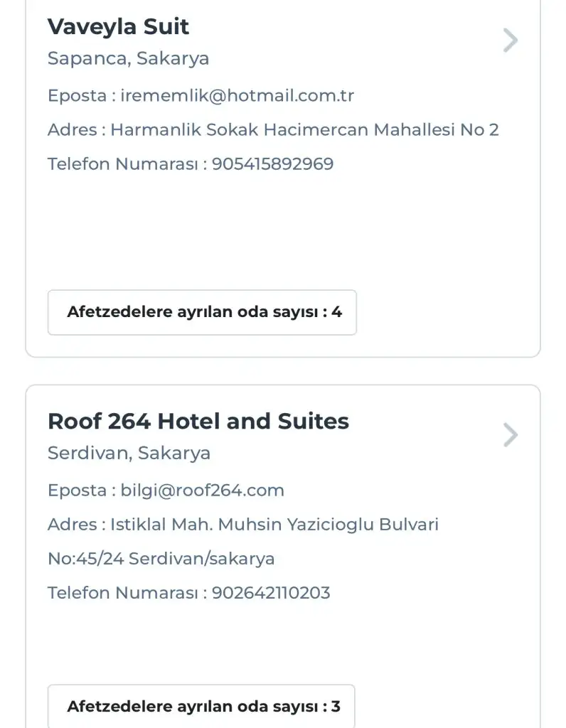Click empty area inside Roof 264 card

284,640
